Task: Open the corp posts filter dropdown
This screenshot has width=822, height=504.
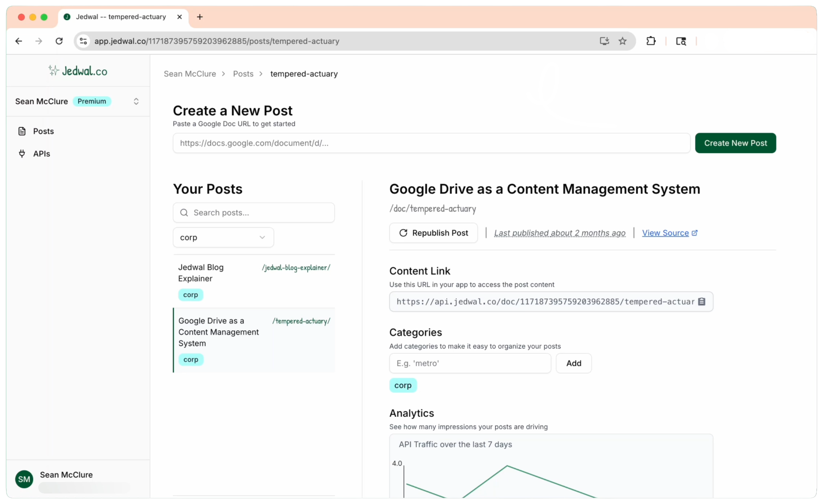Action: pyautogui.click(x=223, y=237)
